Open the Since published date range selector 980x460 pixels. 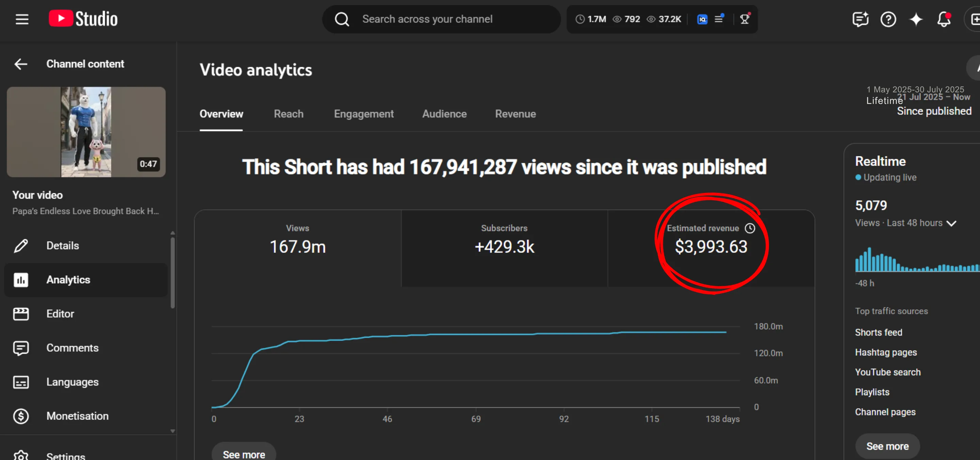pyautogui.click(x=934, y=111)
